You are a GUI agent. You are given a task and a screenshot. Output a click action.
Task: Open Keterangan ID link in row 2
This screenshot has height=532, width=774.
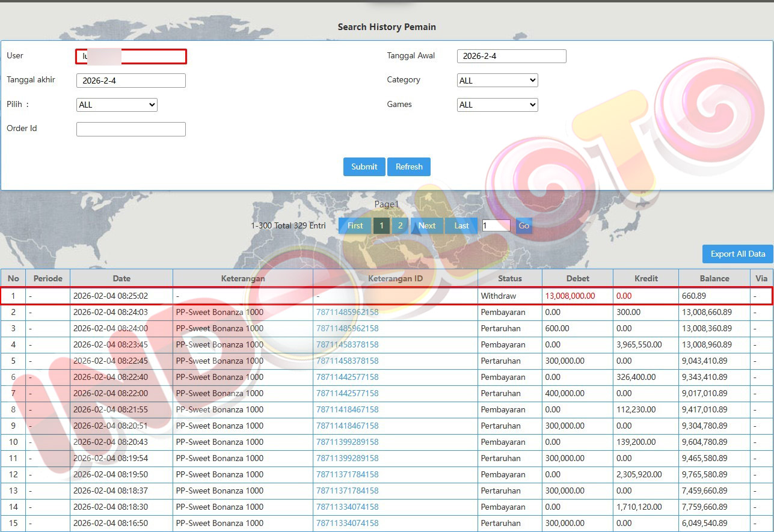click(348, 313)
